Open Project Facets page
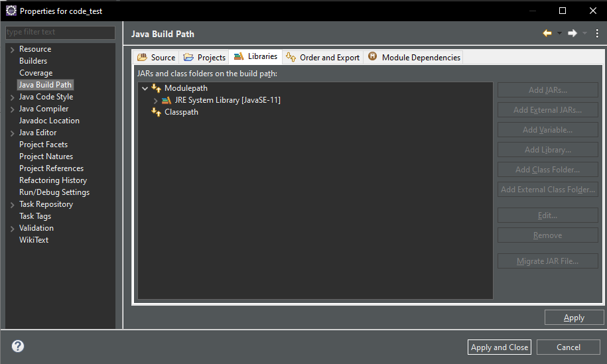Screen dimensions: 607x364 coord(43,145)
